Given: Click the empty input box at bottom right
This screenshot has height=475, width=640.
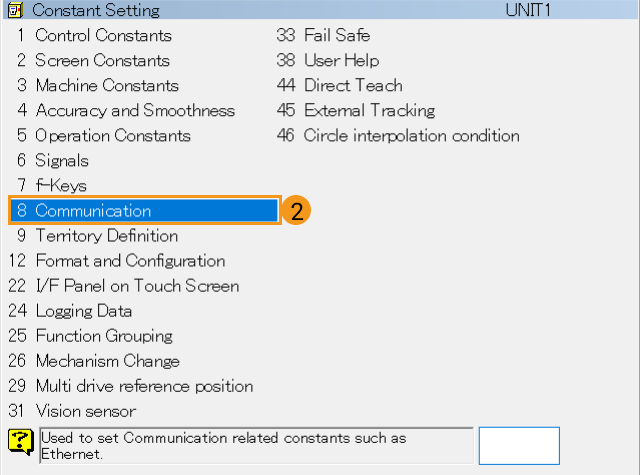Looking at the screenshot, I should 518,445.
